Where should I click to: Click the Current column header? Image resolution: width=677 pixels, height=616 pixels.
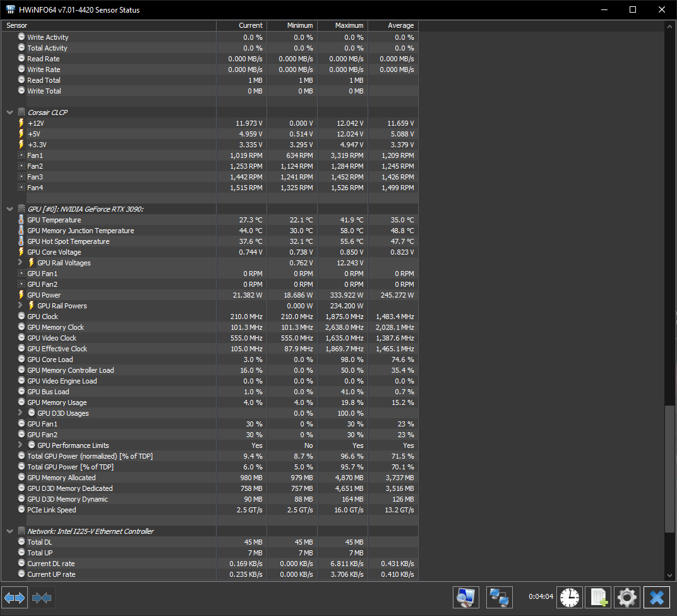(x=241, y=25)
